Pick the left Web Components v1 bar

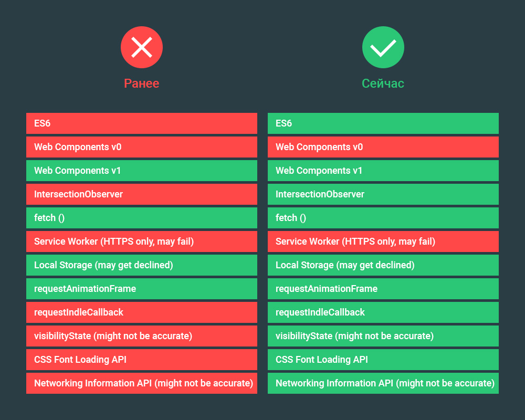(x=142, y=171)
